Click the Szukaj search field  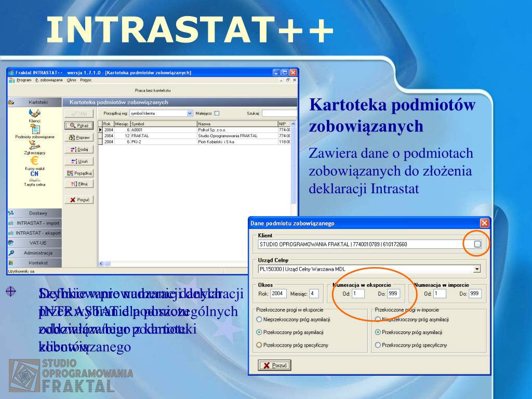pos(279,113)
